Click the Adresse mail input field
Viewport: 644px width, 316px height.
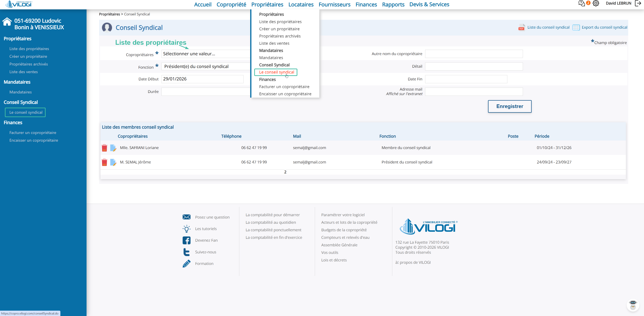coord(474,92)
